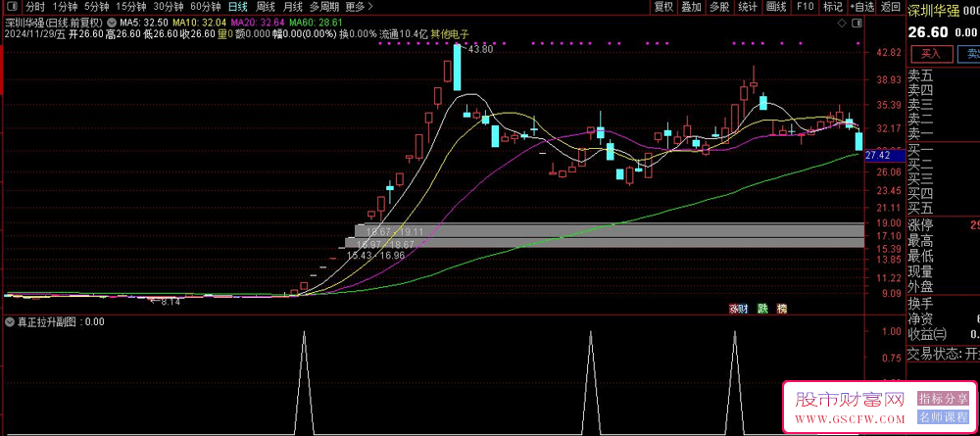
Task: Open the 多周期 multi-period view
Action: click(324, 7)
